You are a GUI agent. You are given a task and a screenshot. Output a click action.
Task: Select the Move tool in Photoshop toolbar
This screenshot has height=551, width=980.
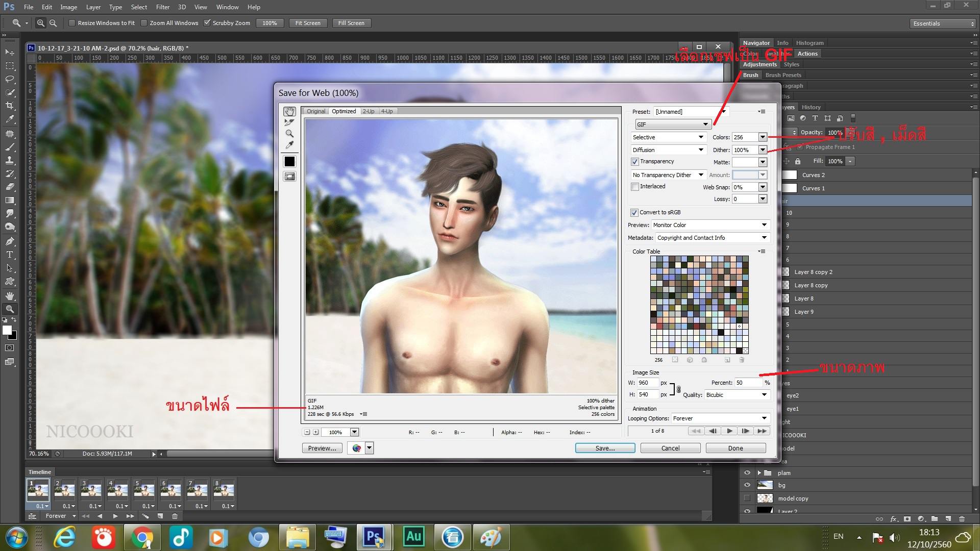click(x=10, y=53)
